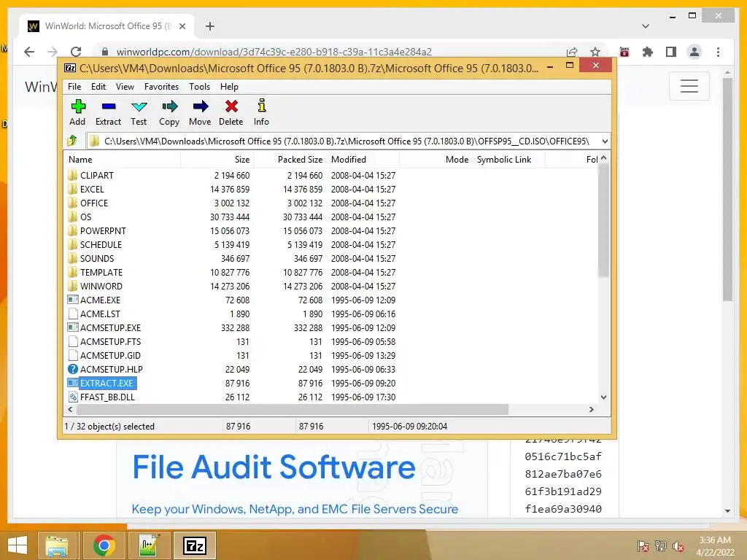Open 7-Zip from the taskbar
The height and width of the screenshot is (560, 747).
point(195,545)
